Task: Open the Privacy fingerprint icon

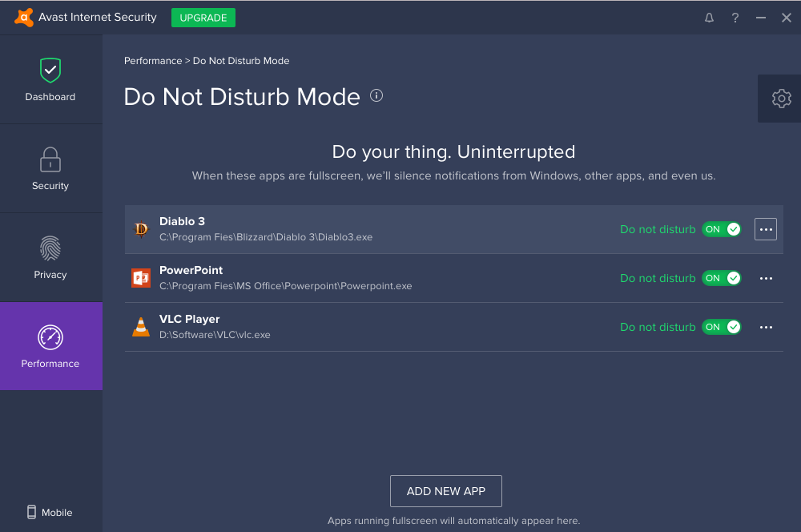Action: point(50,248)
